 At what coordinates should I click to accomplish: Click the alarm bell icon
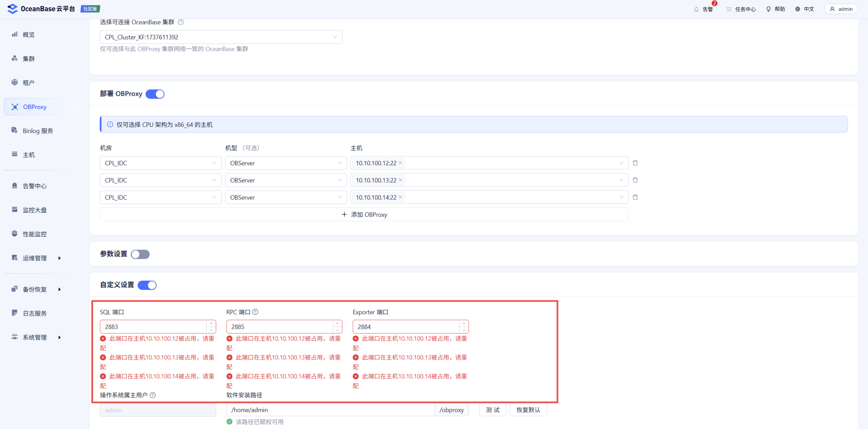pos(696,9)
